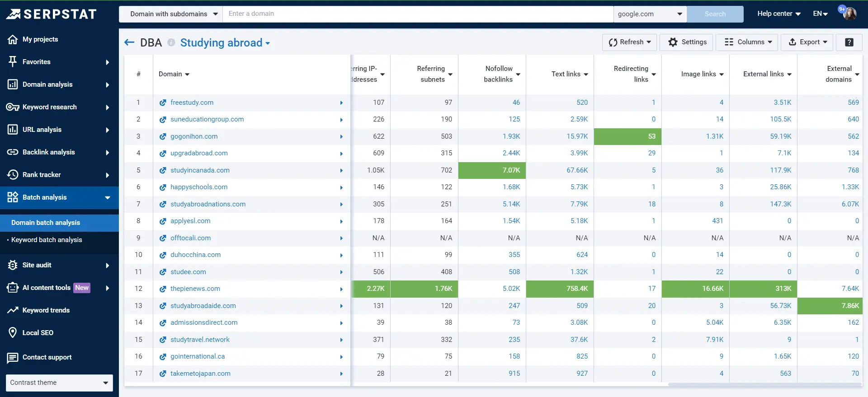Open the duhocchina.com domain link
The width and height of the screenshot is (868, 397).
click(195, 255)
